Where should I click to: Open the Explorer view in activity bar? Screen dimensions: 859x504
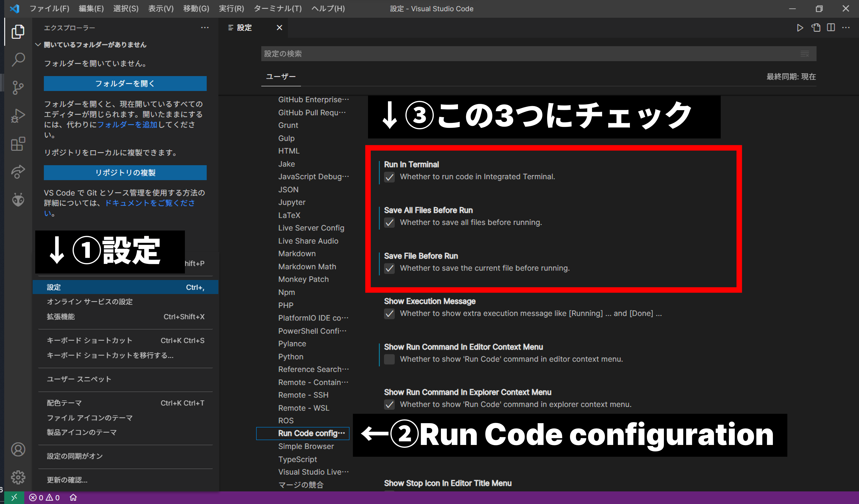pyautogui.click(x=18, y=32)
